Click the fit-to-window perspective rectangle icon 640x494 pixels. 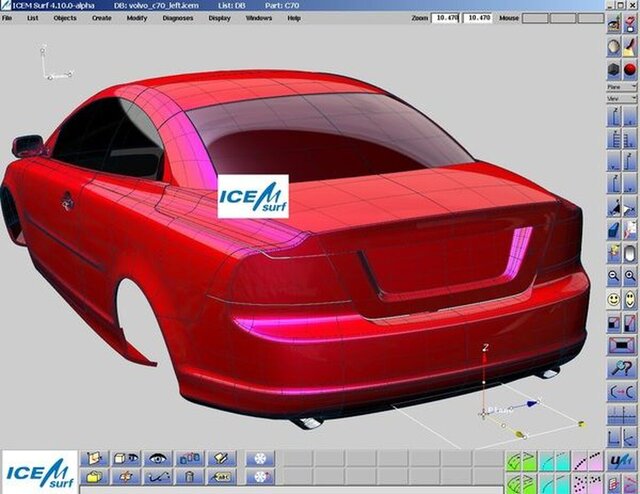coord(622,345)
